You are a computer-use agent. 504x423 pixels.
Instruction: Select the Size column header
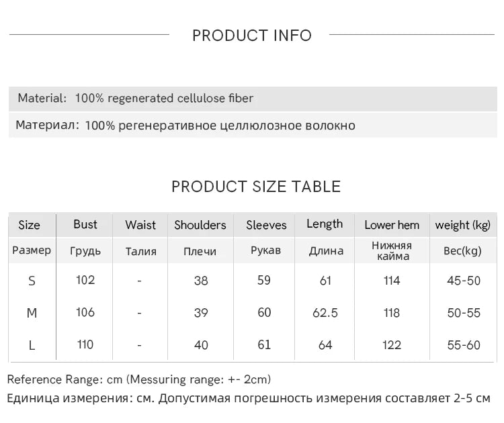[30, 225]
